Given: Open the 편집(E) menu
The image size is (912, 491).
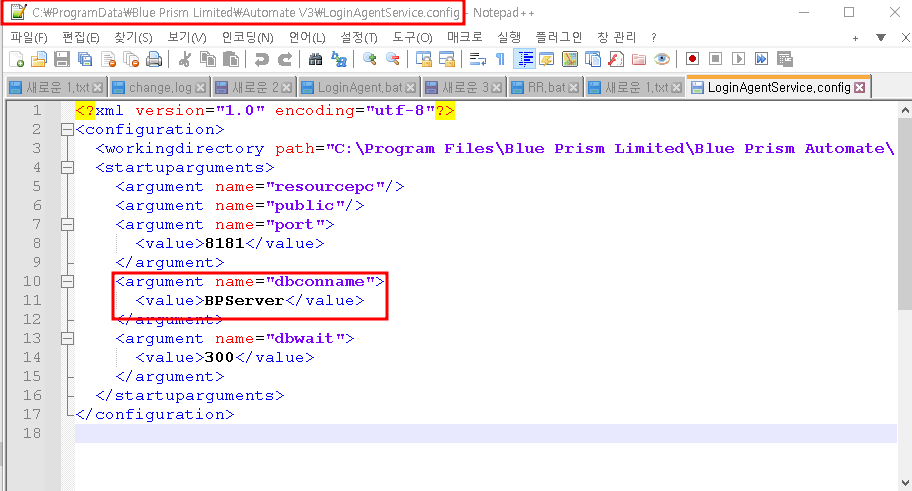Looking at the screenshot, I should coord(81,37).
